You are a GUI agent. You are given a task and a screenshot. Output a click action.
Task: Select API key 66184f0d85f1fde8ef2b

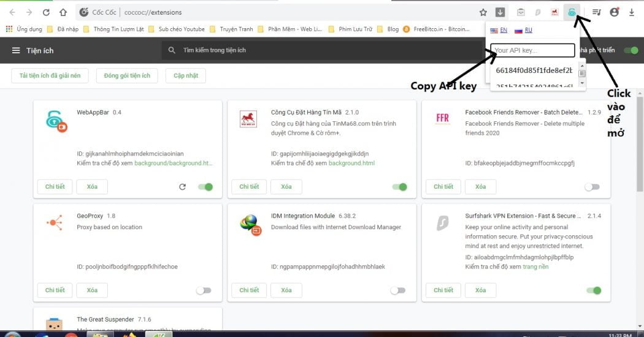pos(534,70)
